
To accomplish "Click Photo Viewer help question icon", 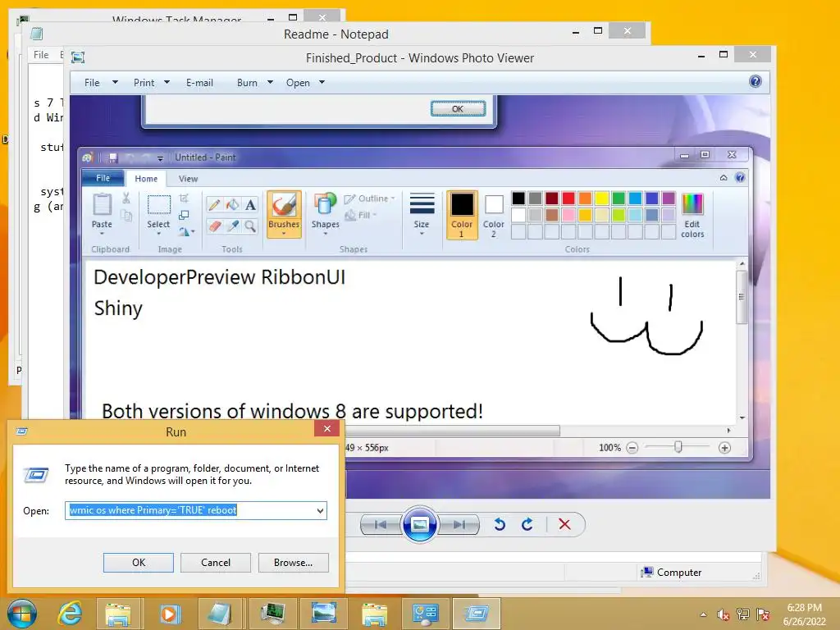I will [x=756, y=81].
